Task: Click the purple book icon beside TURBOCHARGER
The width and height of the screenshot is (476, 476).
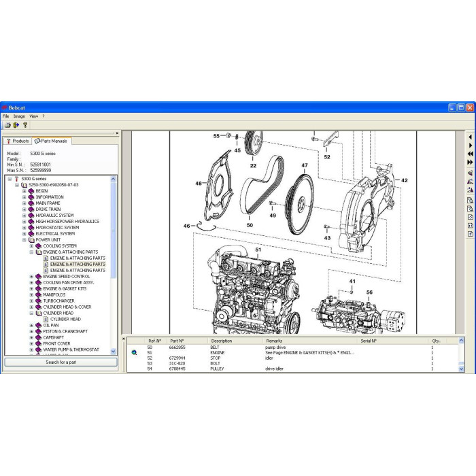Action: tap(39, 301)
